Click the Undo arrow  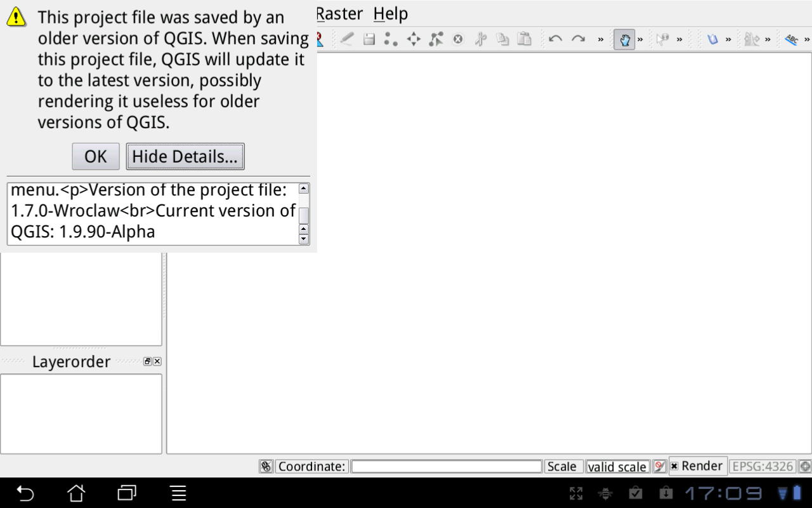555,39
